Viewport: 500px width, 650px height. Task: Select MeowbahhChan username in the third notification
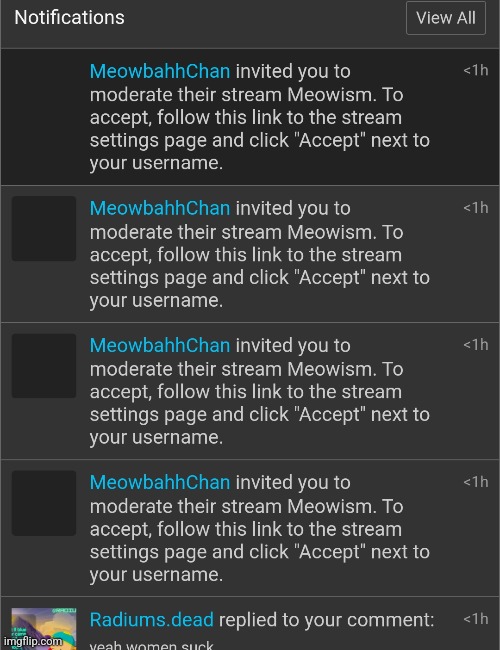click(160, 345)
